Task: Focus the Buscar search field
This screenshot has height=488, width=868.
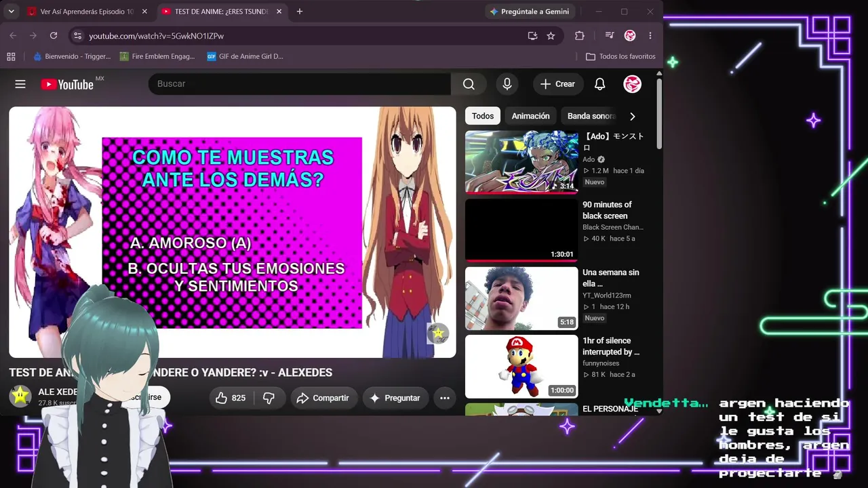Action: (299, 84)
